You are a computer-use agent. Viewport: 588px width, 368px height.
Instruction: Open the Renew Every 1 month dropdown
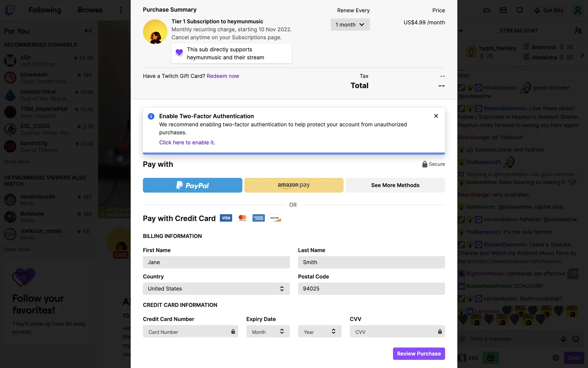pyautogui.click(x=350, y=25)
